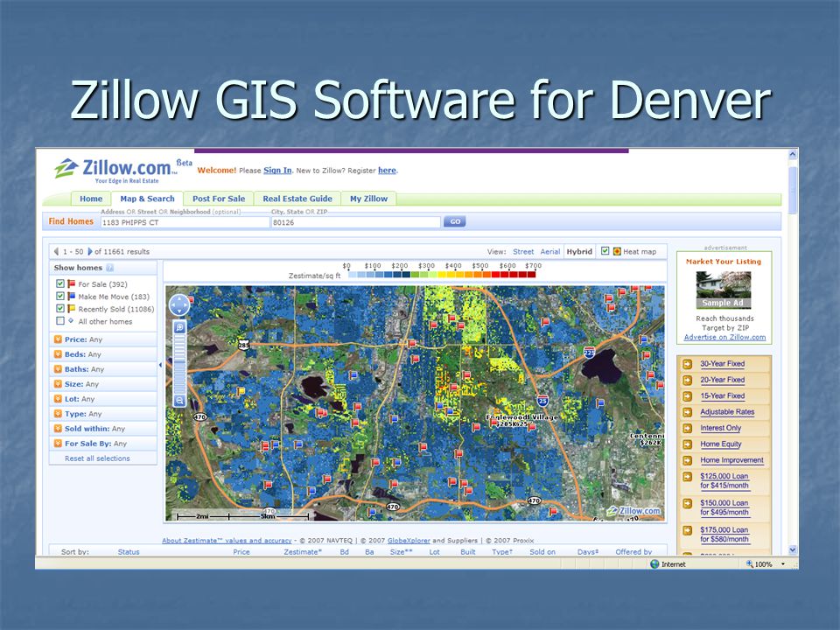
Task: Click arrow icon beside Adjustable Rates
Action: point(688,412)
